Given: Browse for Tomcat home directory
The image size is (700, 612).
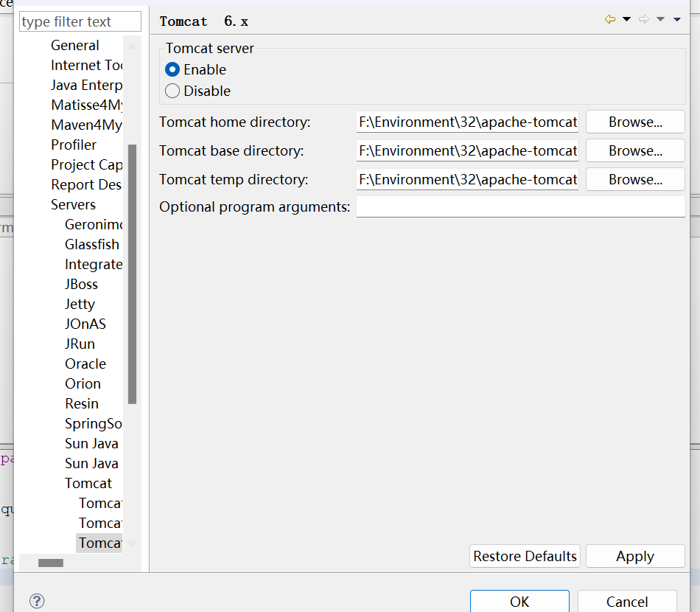Looking at the screenshot, I should tap(635, 122).
